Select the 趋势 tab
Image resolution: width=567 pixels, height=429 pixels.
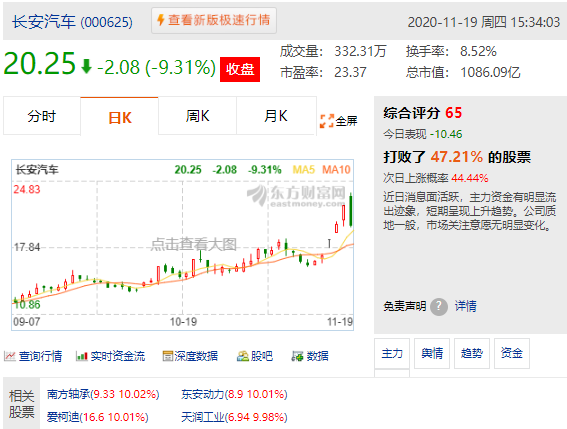pos(472,353)
